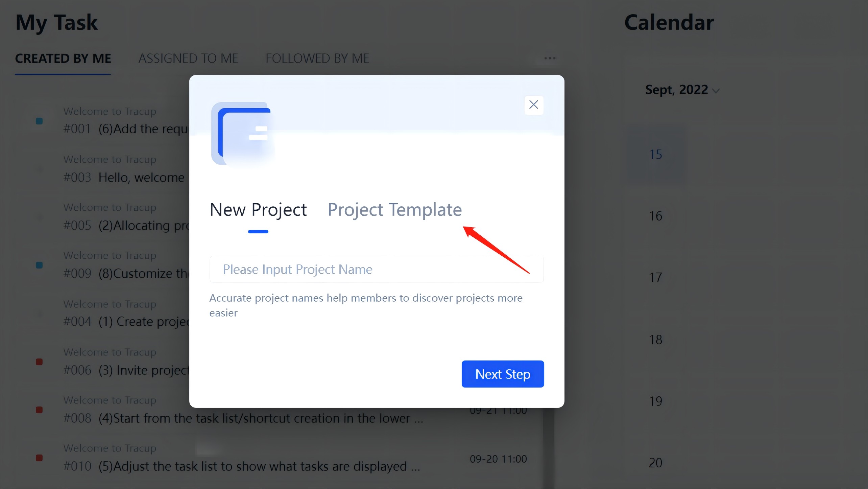Open the FOLLOWED BY ME tab
Viewport: 868px width, 489px height.
tap(317, 59)
